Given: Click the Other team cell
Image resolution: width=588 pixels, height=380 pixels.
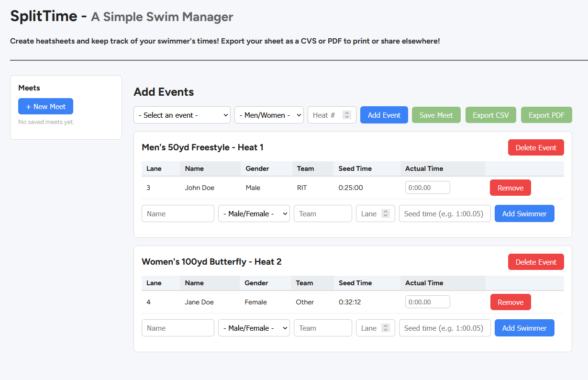Looking at the screenshot, I should click(305, 302).
